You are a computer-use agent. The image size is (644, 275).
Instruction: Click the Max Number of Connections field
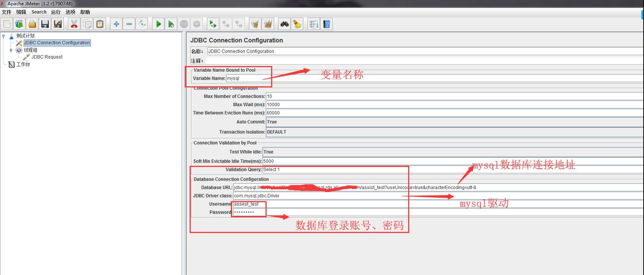454,96
